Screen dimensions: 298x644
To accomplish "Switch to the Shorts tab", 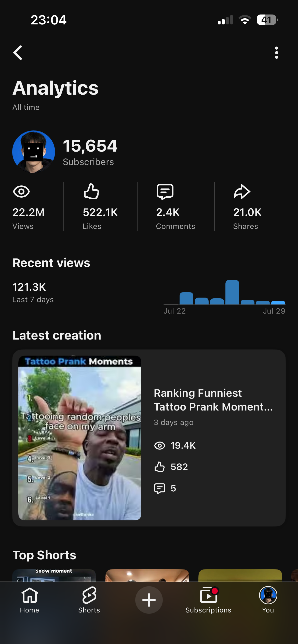I will click(x=89, y=600).
